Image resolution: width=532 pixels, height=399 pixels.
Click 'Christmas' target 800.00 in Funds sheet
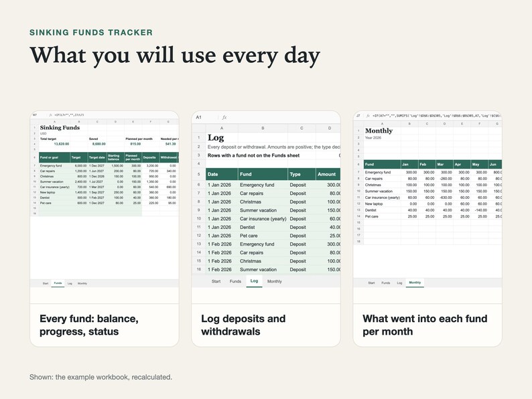point(82,176)
